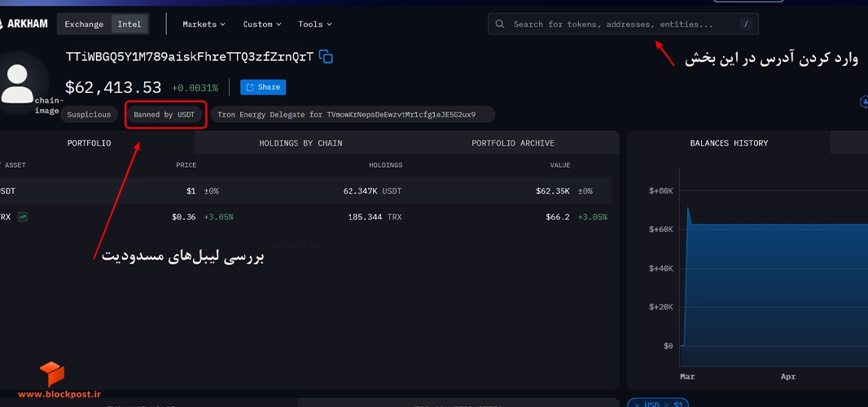The width and height of the screenshot is (868, 407).
Task: Select the TRX asset row
Action: click(305, 217)
